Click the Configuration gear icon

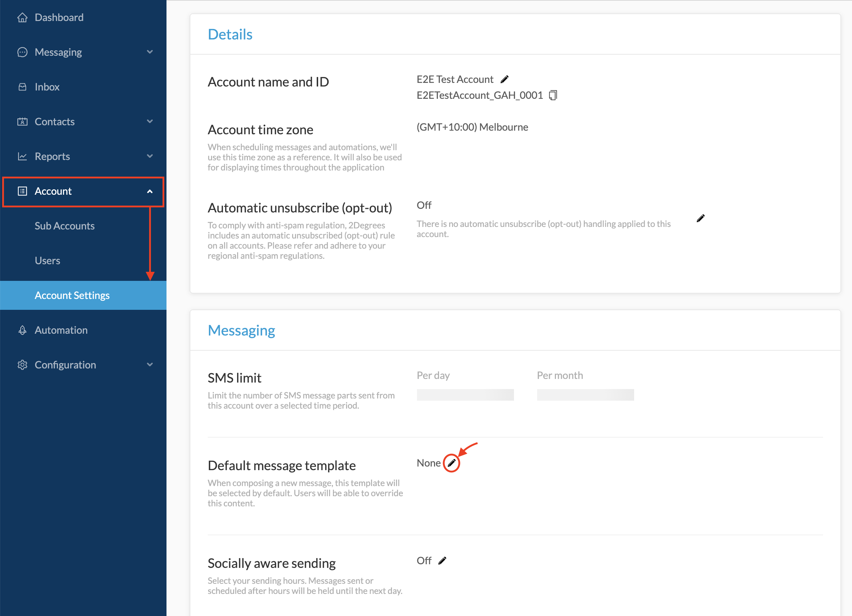point(22,365)
